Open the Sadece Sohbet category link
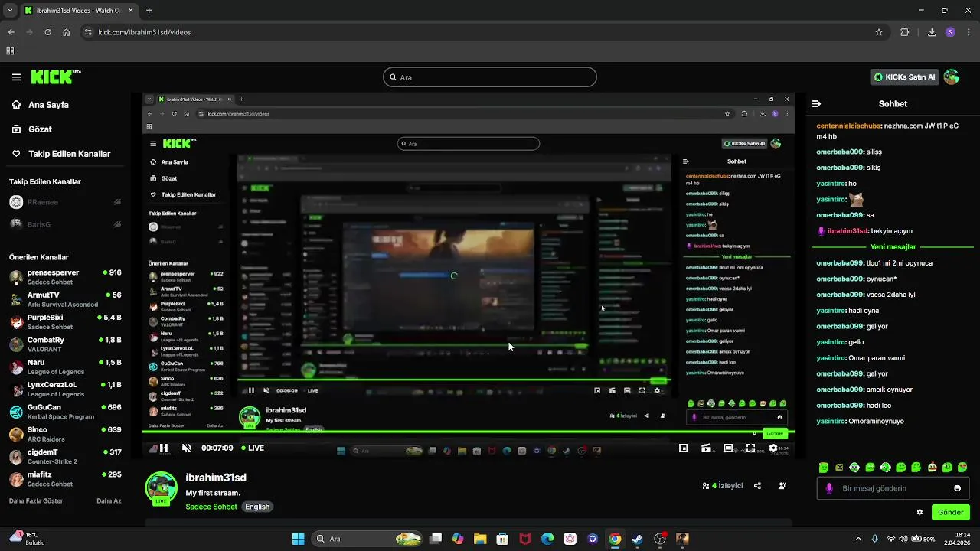 pyautogui.click(x=211, y=507)
